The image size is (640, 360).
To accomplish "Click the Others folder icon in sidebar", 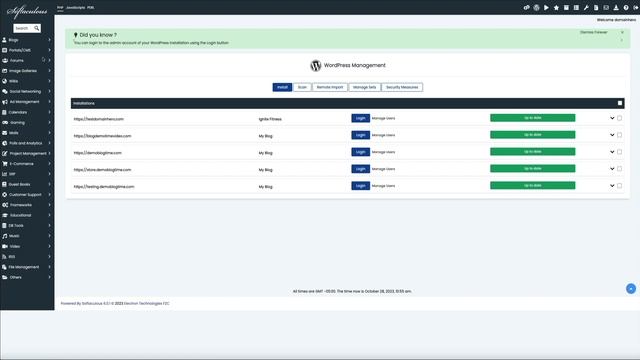I will click(x=5, y=277).
